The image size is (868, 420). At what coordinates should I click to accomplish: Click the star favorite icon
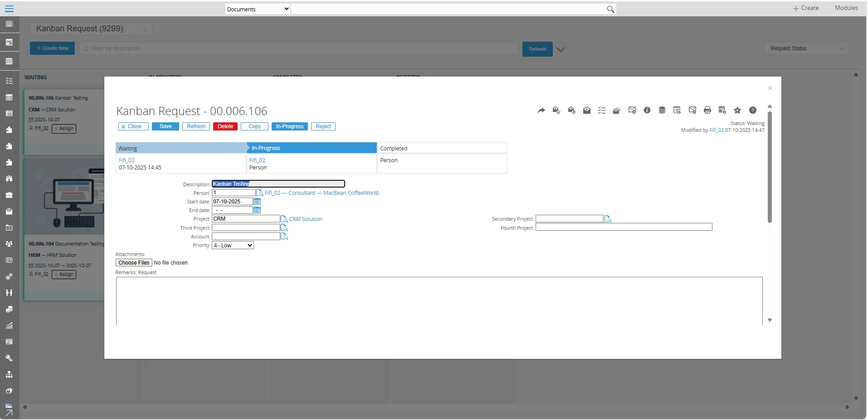[x=737, y=111]
